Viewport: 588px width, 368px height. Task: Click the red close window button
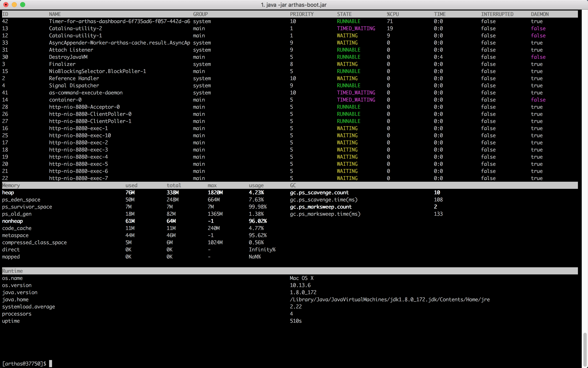[x=6, y=5]
